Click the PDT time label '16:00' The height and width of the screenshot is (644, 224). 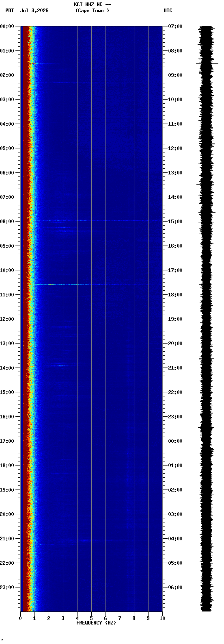click(x=7, y=417)
